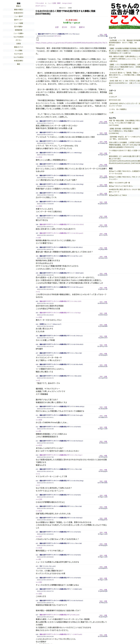This screenshot has height=644, width=140.
Task: Follow anchor >>130 in post 417
Action: tap(39, 499)
